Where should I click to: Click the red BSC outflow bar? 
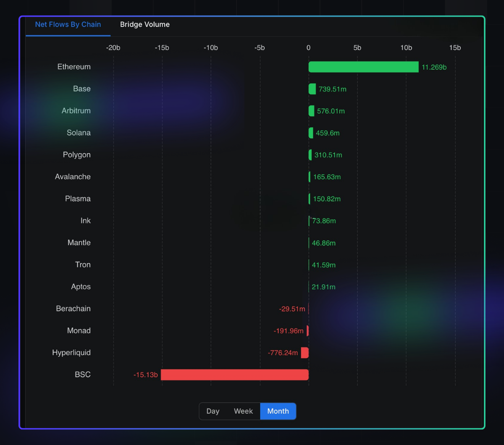coord(235,374)
